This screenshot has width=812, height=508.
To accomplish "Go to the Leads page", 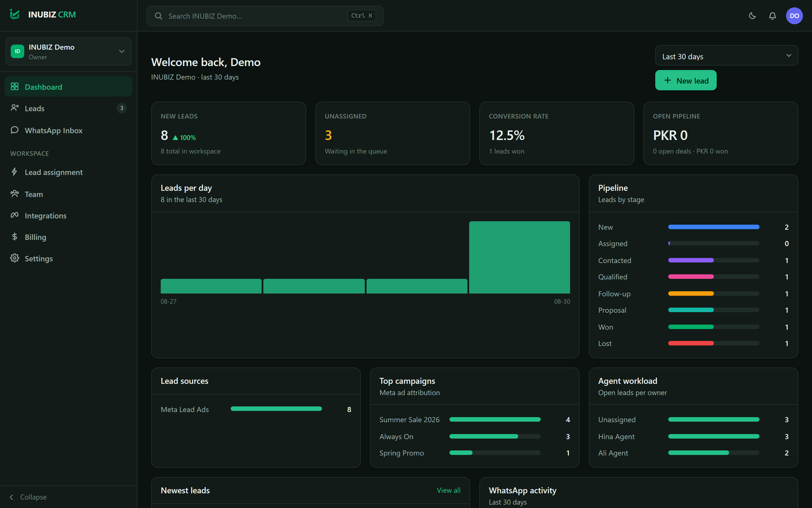I will click(x=69, y=108).
